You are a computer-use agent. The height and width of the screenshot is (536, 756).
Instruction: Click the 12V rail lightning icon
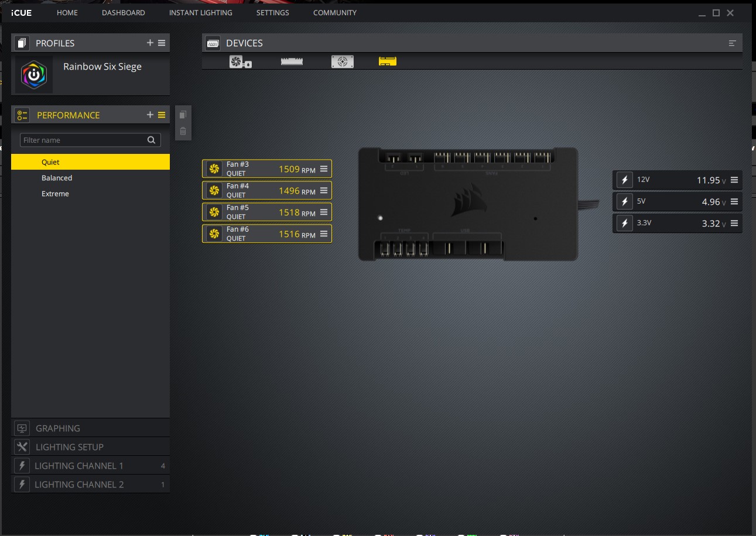coord(625,180)
